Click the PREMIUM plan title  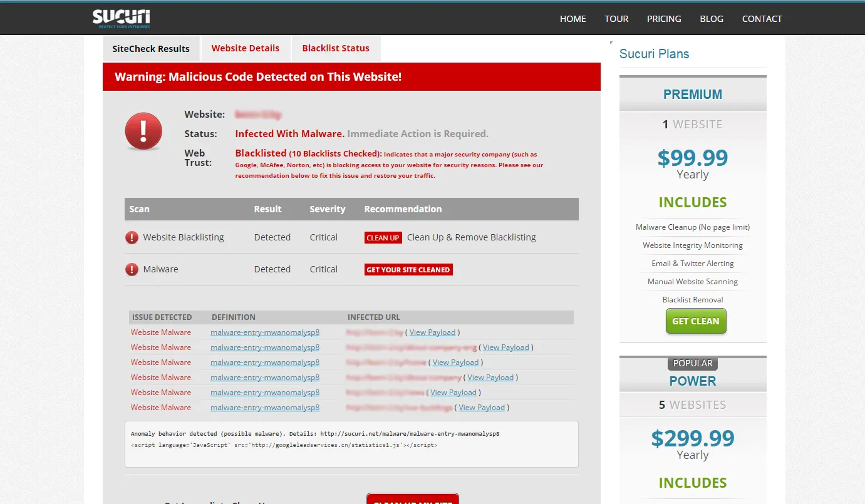[693, 95]
